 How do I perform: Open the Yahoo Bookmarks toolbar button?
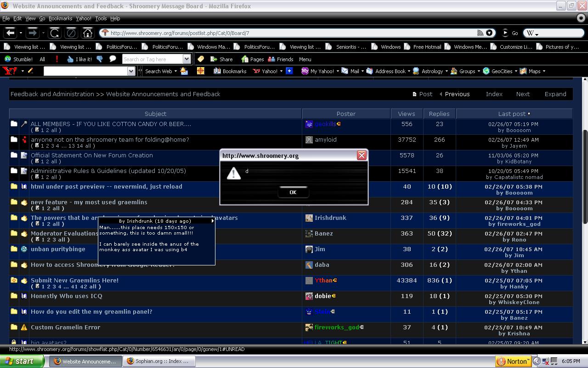[230, 71]
